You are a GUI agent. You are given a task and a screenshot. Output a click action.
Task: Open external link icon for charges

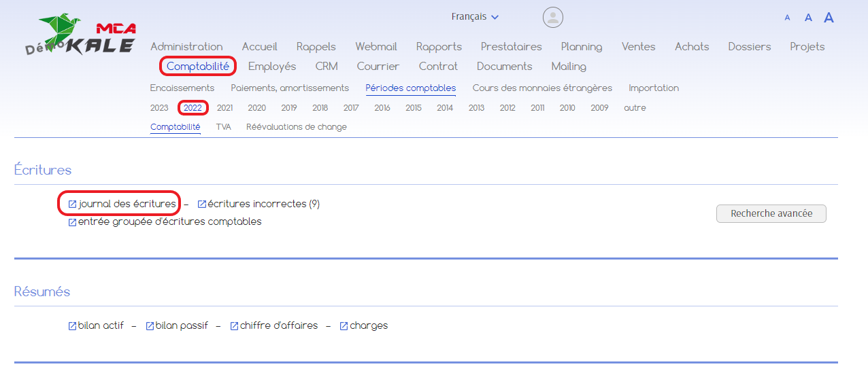(344, 326)
